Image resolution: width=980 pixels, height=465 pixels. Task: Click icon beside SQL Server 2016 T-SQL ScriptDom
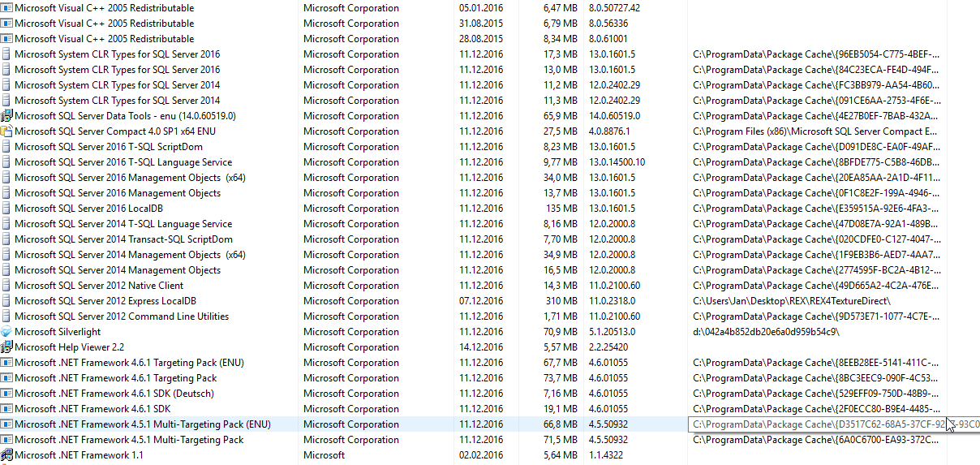(6, 147)
